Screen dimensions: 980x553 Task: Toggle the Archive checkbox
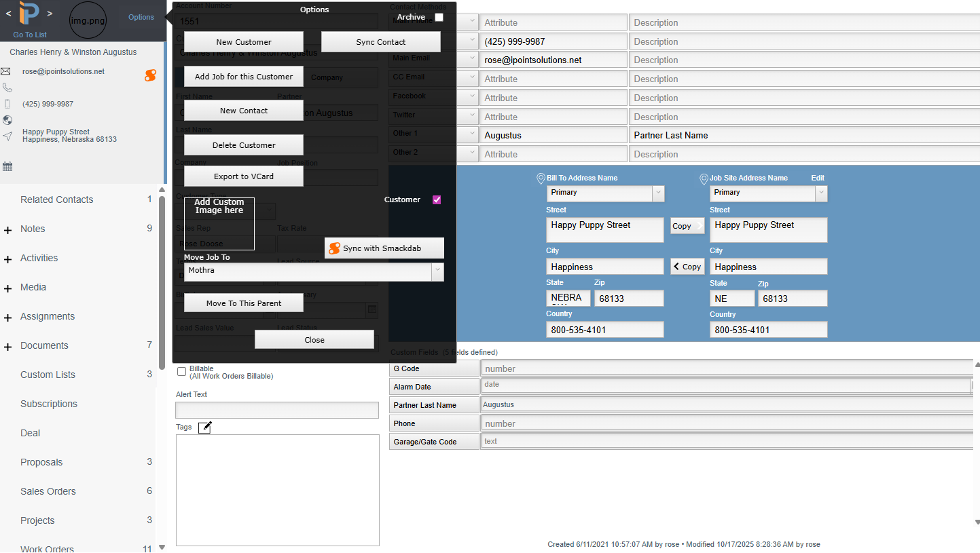coord(439,18)
